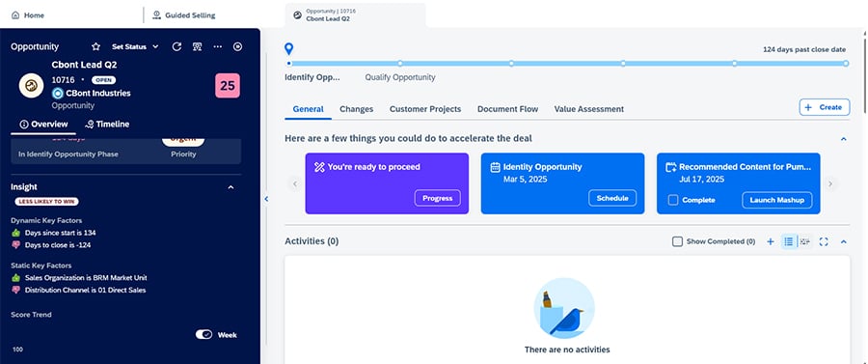Screen dimensions: 868x364
Task: Click the CBont Industries account icon
Action: coord(58,93)
